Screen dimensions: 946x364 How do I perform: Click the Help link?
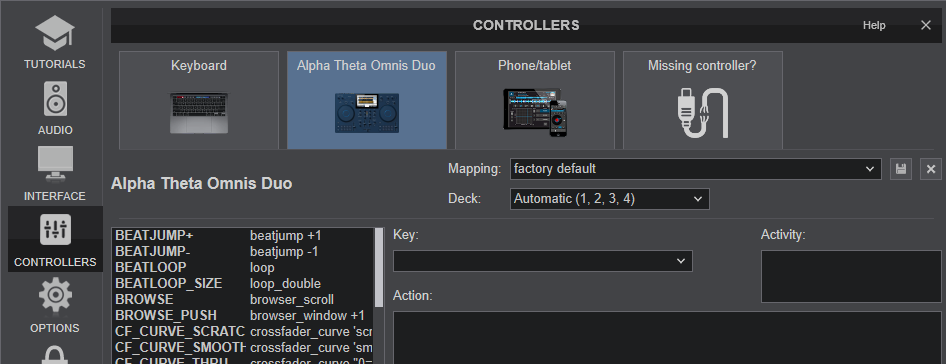pyautogui.click(x=874, y=25)
